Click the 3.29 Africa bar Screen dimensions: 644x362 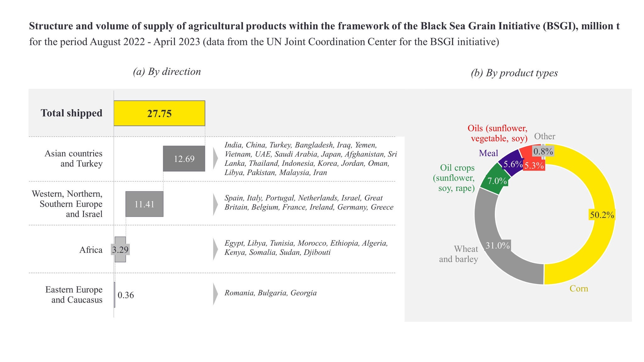(120, 250)
